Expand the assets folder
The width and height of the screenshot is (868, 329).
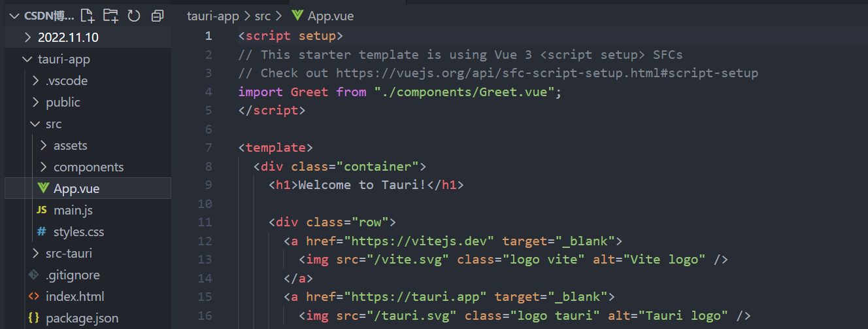tap(43, 145)
